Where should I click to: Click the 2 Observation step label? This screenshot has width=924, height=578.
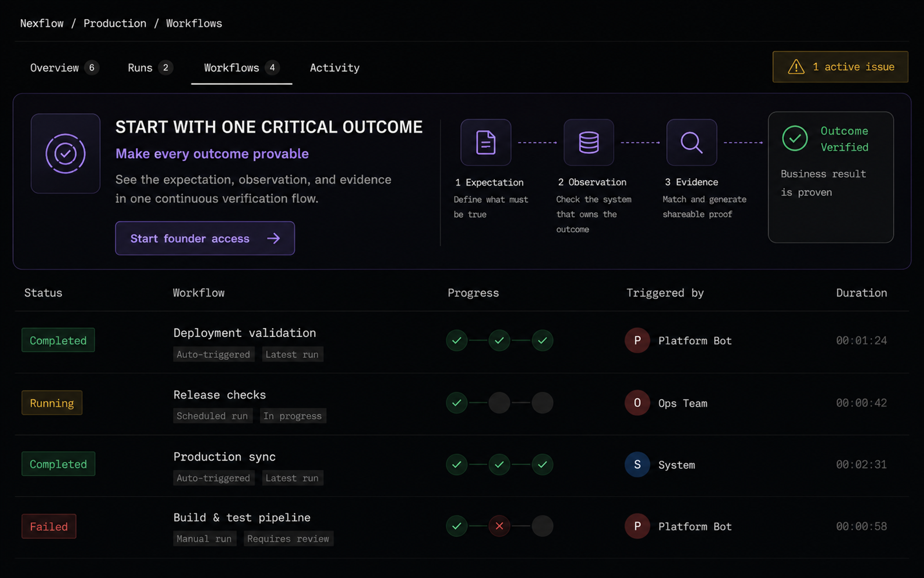pyautogui.click(x=592, y=182)
